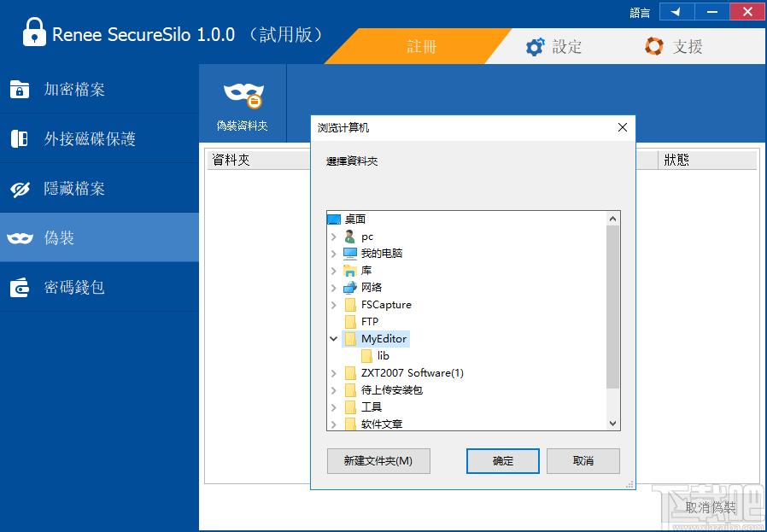The image size is (767, 532).
Task: Open the 加密檔案 section in sidebar
Action: coord(99,90)
